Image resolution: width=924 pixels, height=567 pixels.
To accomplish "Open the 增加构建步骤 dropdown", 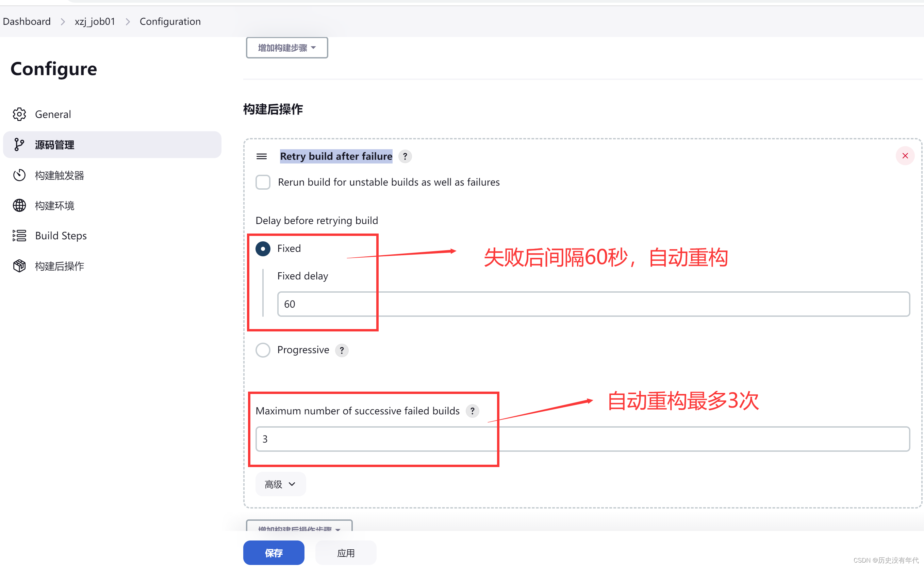I will point(287,48).
